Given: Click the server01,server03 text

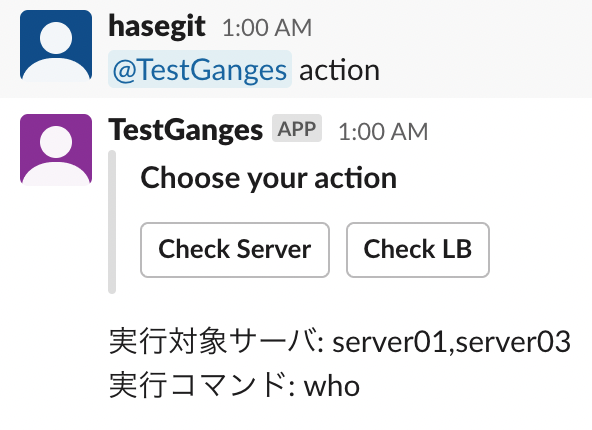Looking at the screenshot, I should (x=451, y=342).
